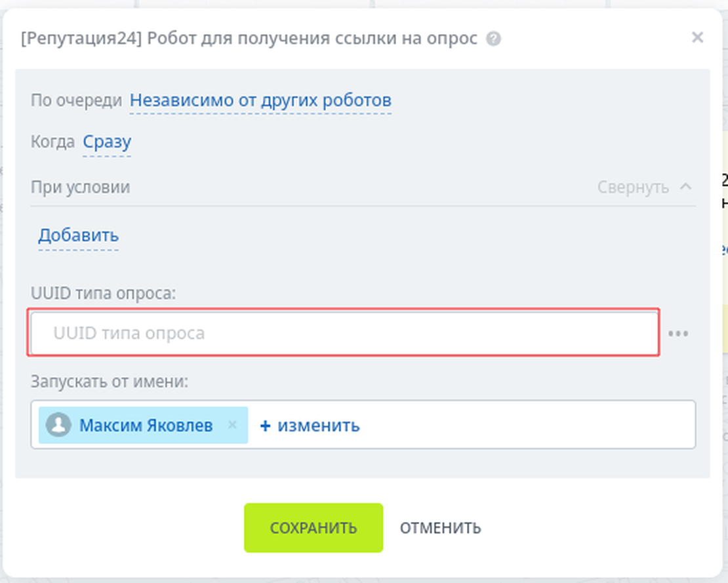The height and width of the screenshot is (583, 728).
Task: Click the question mark inside the gray circle
Action: coord(492,38)
